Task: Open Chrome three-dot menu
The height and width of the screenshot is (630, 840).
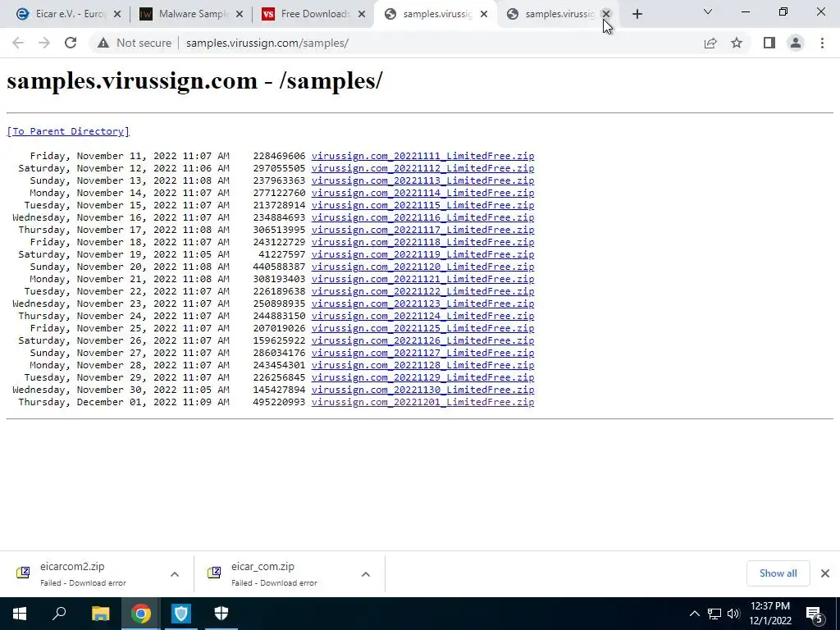Action: pyautogui.click(x=822, y=43)
